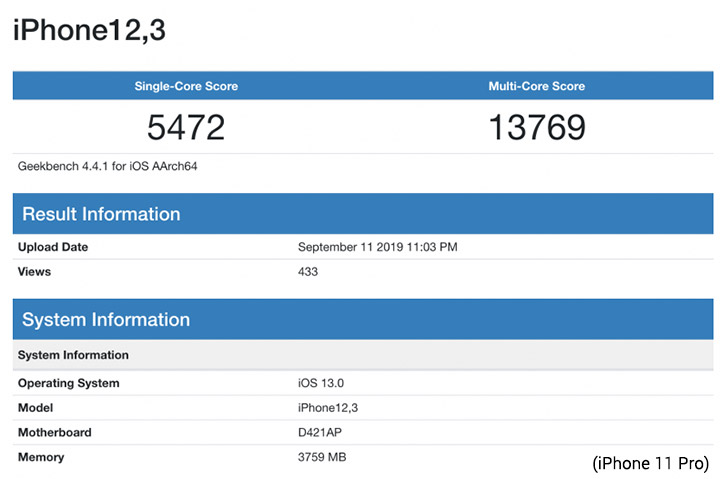Select the Views label
This screenshot has width=728, height=479.
pyautogui.click(x=34, y=272)
